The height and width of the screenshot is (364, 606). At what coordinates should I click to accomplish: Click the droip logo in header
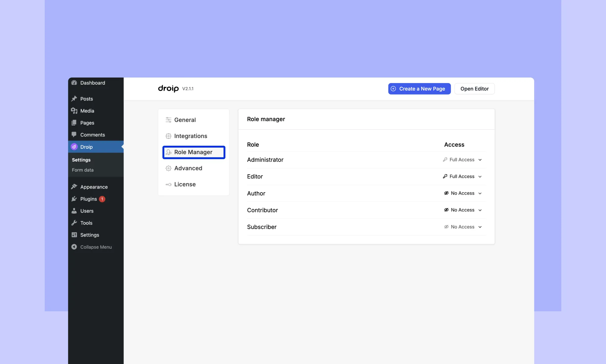[168, 89]
